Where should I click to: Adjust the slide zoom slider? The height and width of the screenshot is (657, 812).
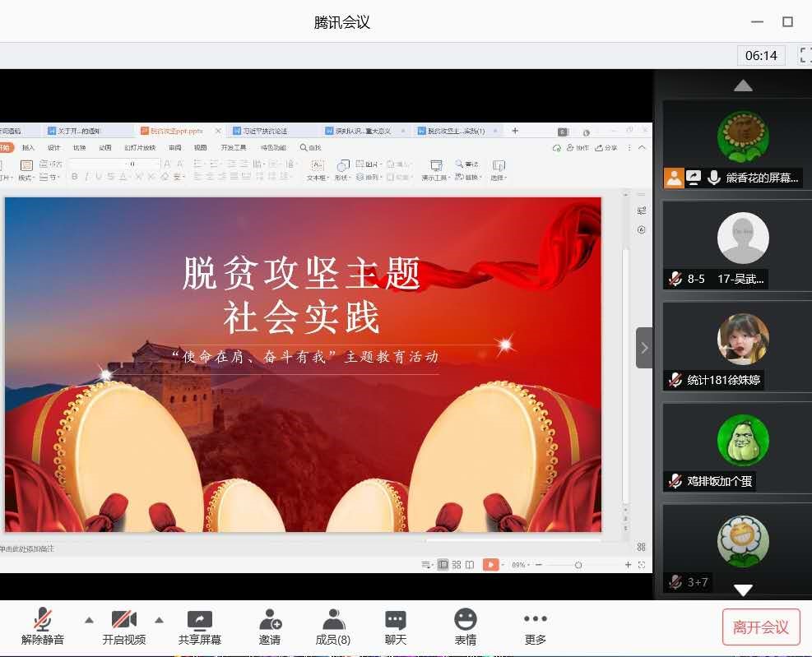(x=578, y=565)
